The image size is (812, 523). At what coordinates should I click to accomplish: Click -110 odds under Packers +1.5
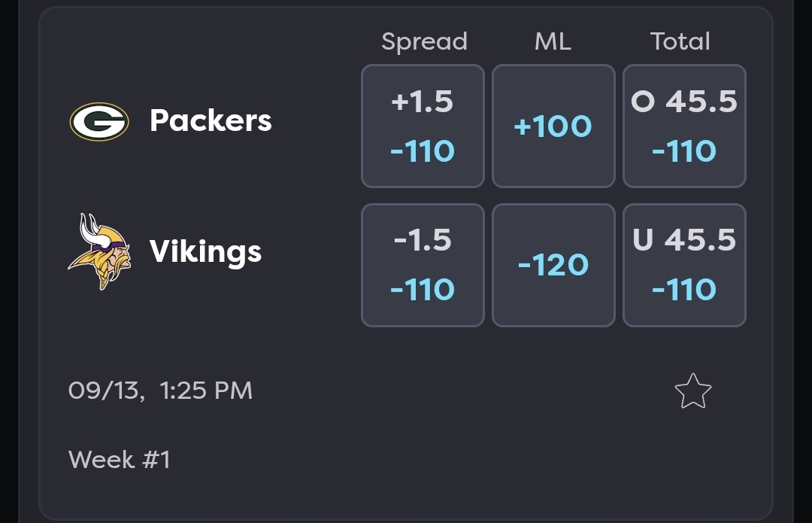pos(423,151)
